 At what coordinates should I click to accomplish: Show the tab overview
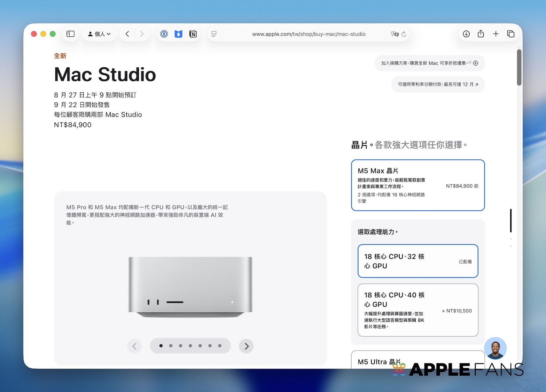511,34
